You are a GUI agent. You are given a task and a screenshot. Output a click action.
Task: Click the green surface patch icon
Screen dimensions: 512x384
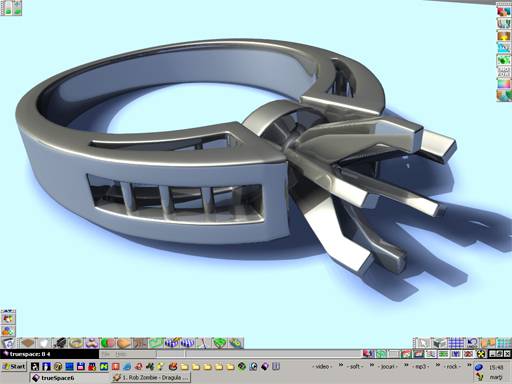coord(156,343)
